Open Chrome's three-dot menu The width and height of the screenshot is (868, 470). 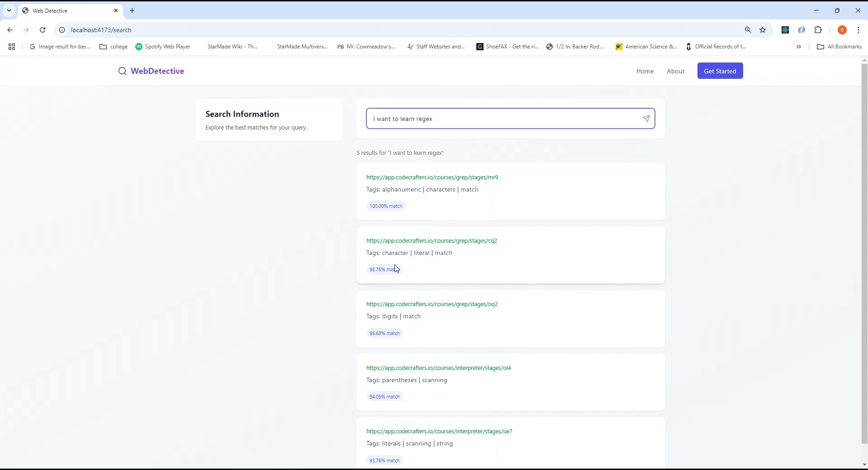(x=859, y=30)
